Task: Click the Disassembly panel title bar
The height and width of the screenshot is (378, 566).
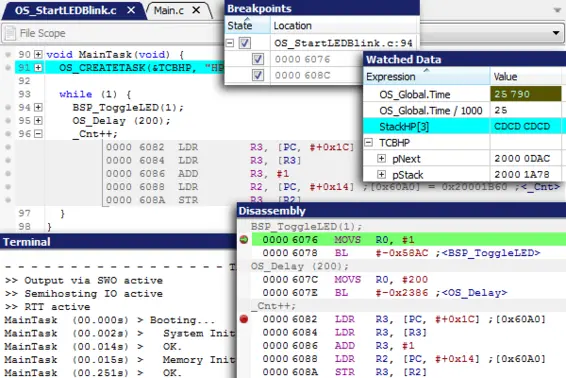Action: click(x=401, y=210)
